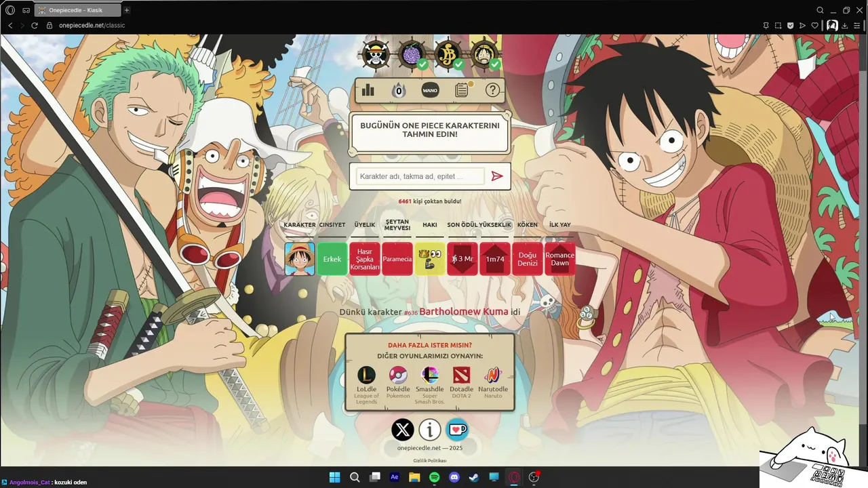Click the 3 Mr bounty tile

pyautogui.click(x=462, y=259)
